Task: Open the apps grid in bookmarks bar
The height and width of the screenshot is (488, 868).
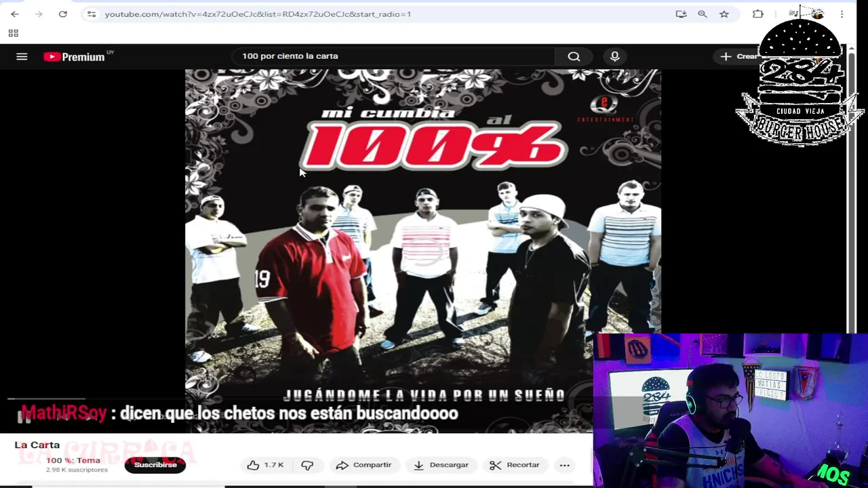Action: click(13, 33)
